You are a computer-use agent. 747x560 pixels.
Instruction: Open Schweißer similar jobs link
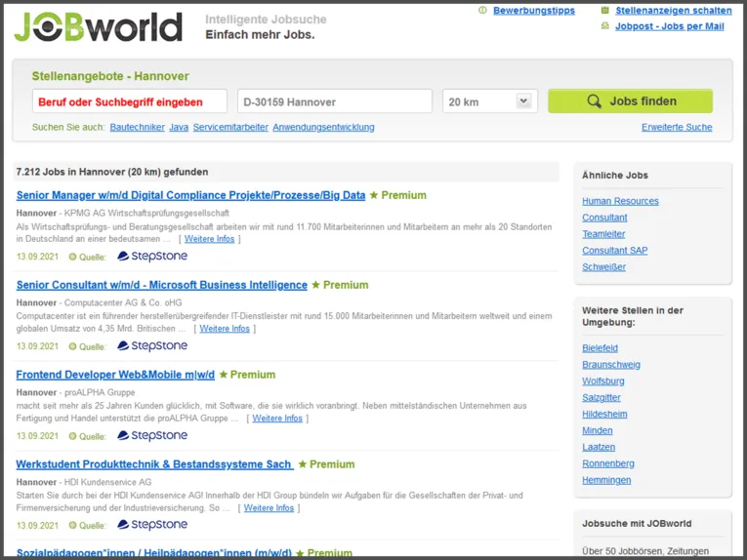pyautogui.click(x=604, y=267)
